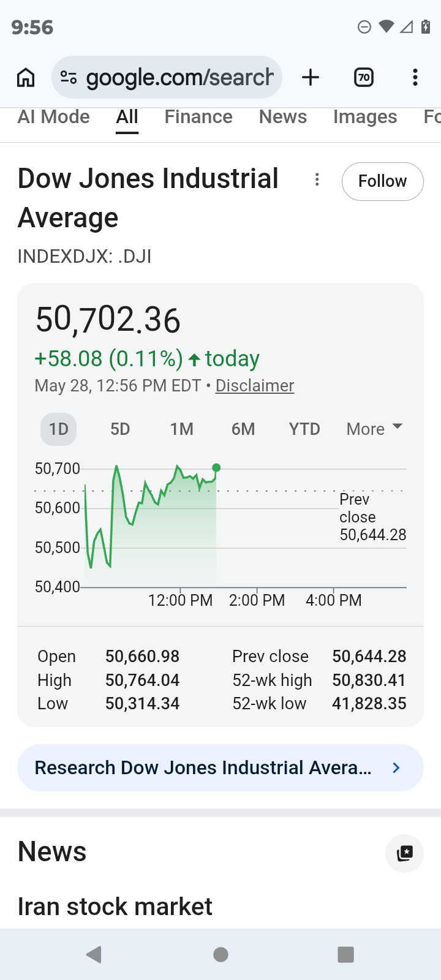This screenshot has height=980, width=441.
Task: Tap the Android recent apps square button
Action: [x=346, y=954]
